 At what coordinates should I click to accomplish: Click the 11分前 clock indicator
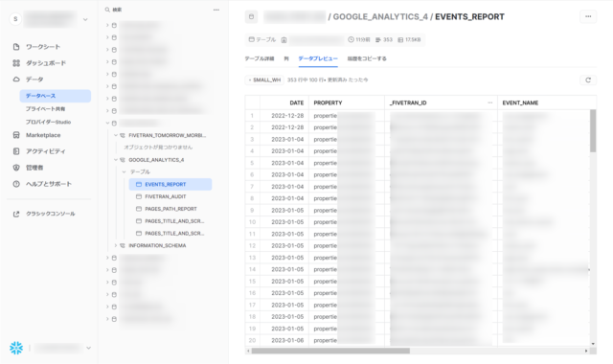tap(359, 40)
